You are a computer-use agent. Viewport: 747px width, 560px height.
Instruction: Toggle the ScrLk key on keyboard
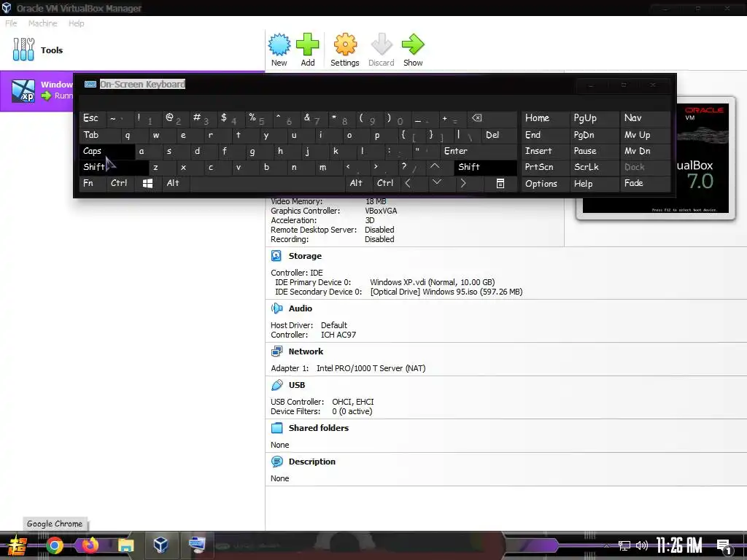coord(594,167)
